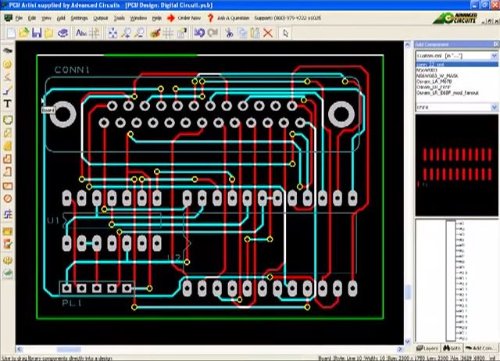Click the Undo toolbar icon
This screenshot has width=500, height=361.
point(199,33)
